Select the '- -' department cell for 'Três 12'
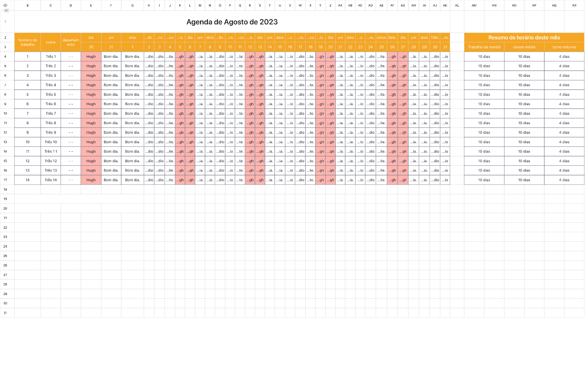This screenshot has height=366, width=588. [71, 161]
